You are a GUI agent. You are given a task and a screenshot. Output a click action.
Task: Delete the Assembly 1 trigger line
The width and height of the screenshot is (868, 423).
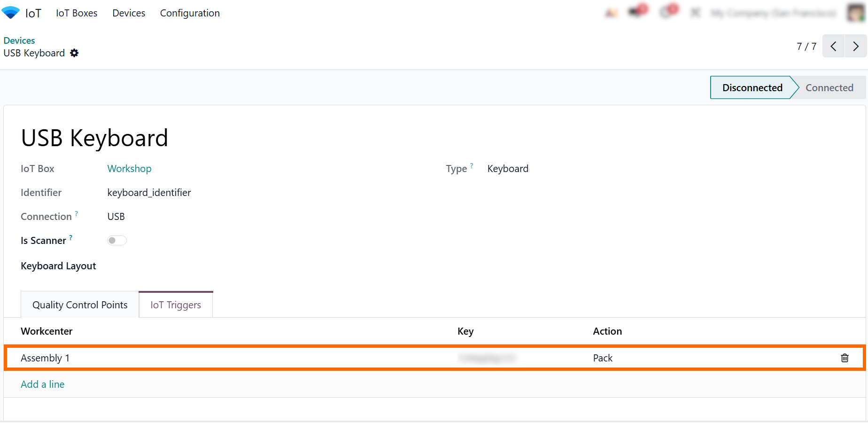[x=844, y=358]
